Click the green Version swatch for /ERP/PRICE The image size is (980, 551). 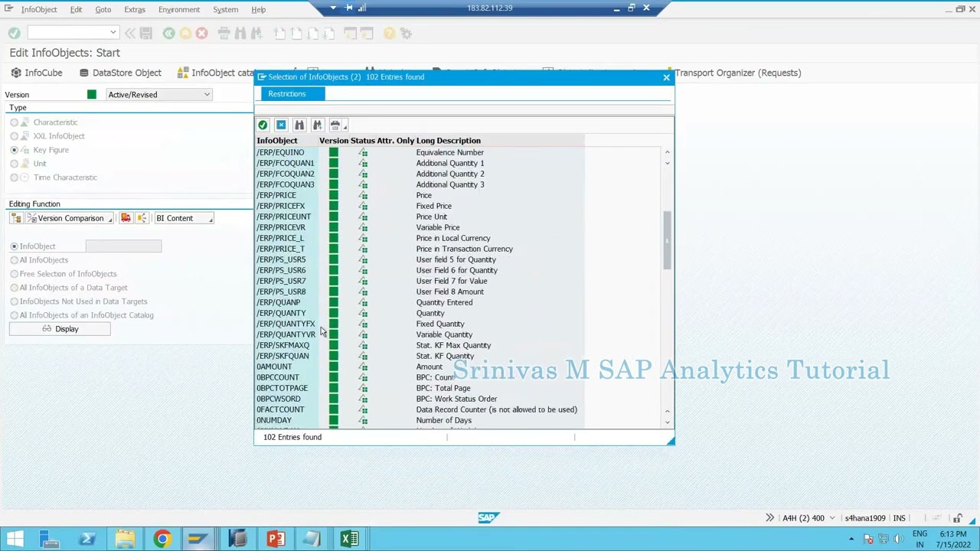tap(333, 195)
